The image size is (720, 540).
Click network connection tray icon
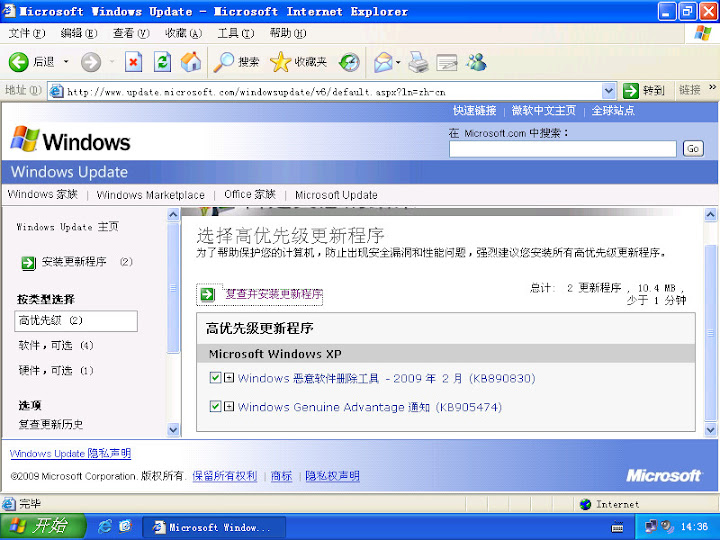pos(651,526)
